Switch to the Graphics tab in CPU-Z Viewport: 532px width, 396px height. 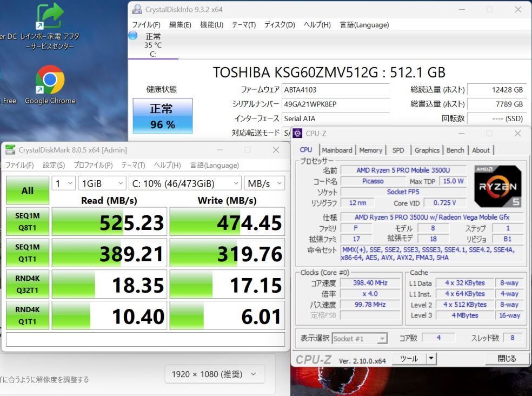(427, 150)
